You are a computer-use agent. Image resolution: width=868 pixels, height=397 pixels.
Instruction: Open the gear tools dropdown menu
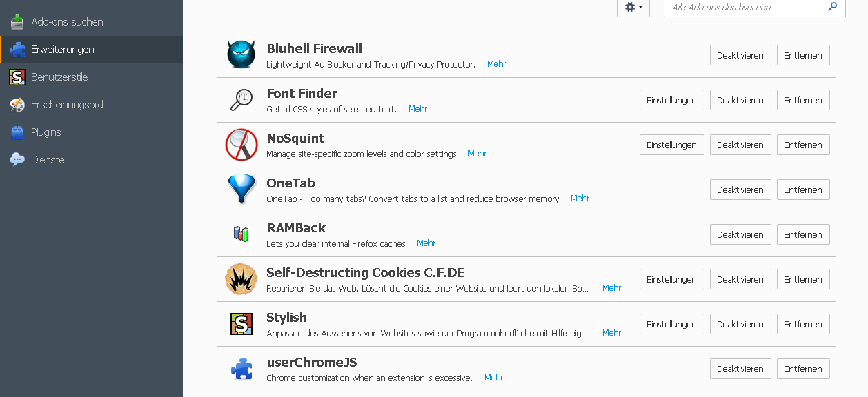pyautogui.click(x=633, y=7)
